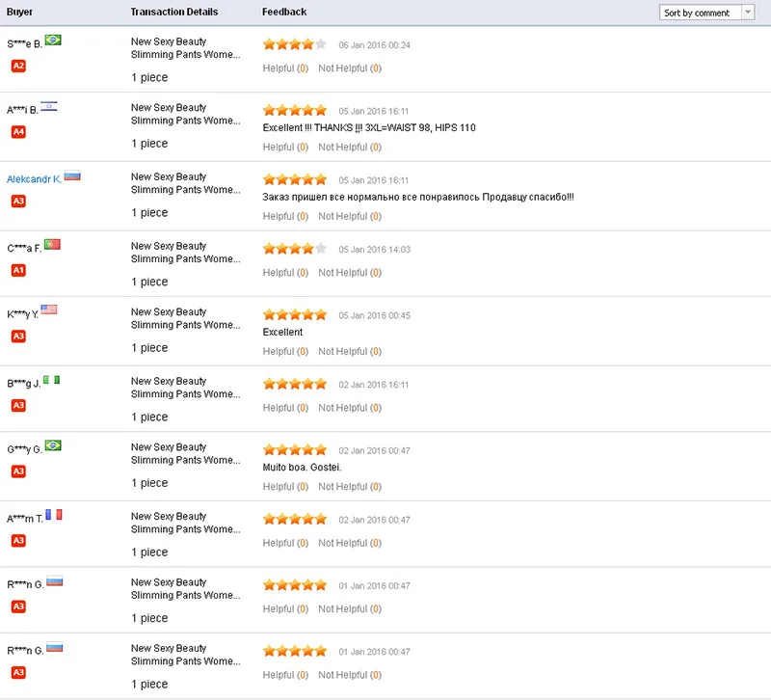Click the date '05 Jan 2016 14:03'
This screenshot has height=700, width=771.
click(374, 250)
